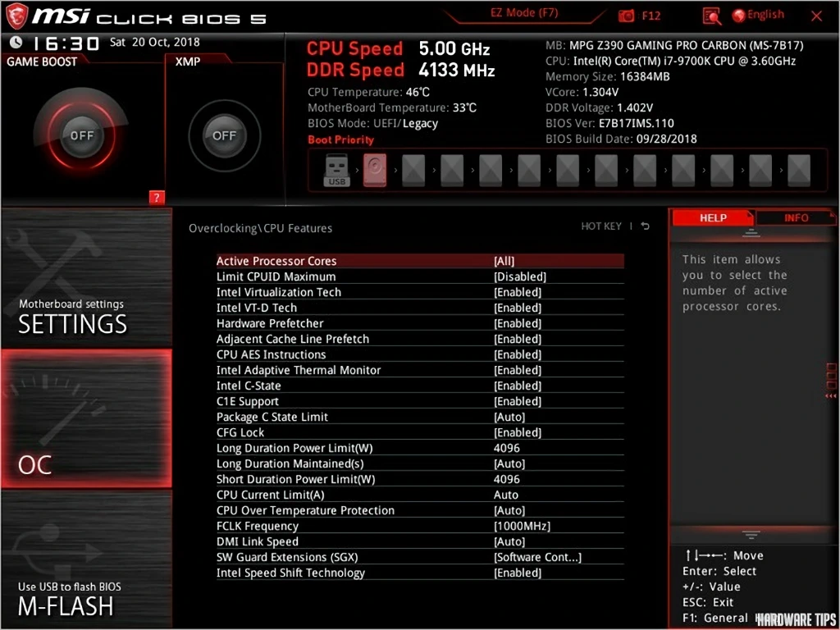Open CPU Over Temperature Protection [Auto] option
The image size is (840, 630).
click(420, 510)
